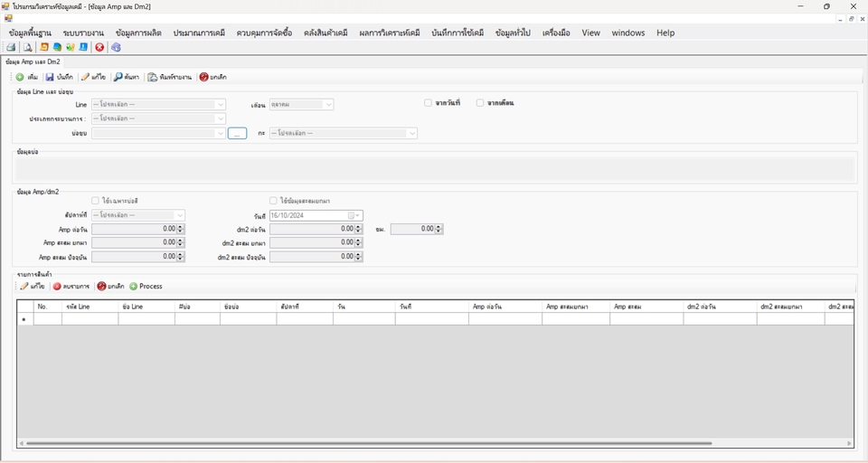868x463 pixels.
Task: Click the dm2 สะสม ปัจจุบัน value field
Action: [x=312, y=257]
